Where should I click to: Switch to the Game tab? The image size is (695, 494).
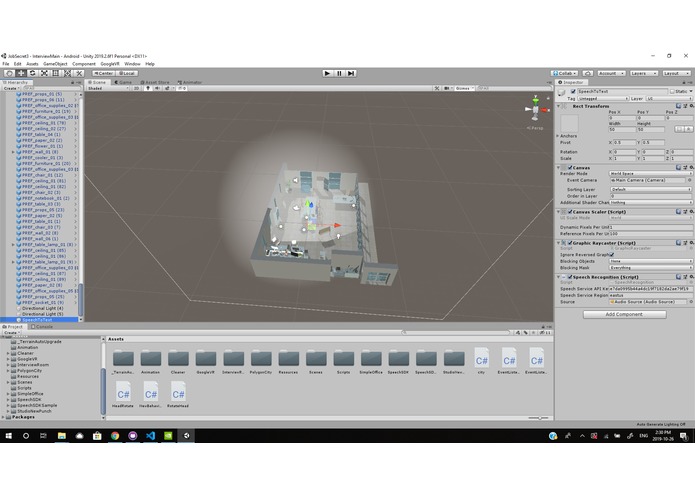[123, 82]
